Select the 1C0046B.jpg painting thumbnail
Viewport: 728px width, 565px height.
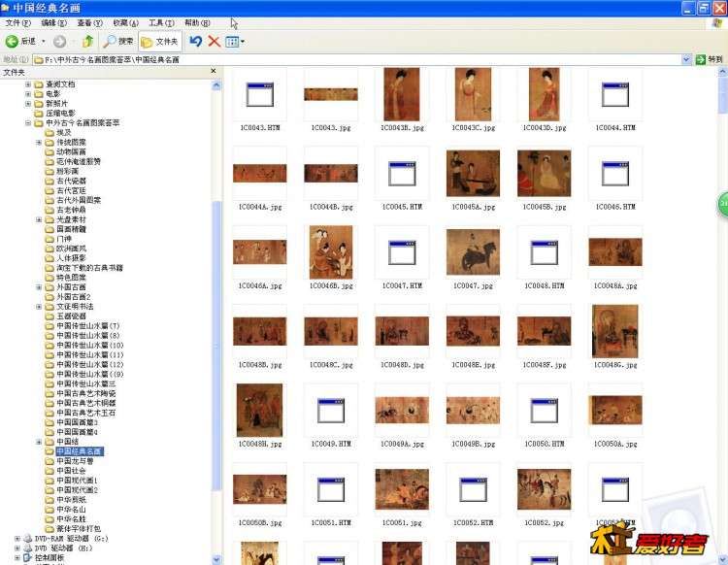[x=331, y=252]
